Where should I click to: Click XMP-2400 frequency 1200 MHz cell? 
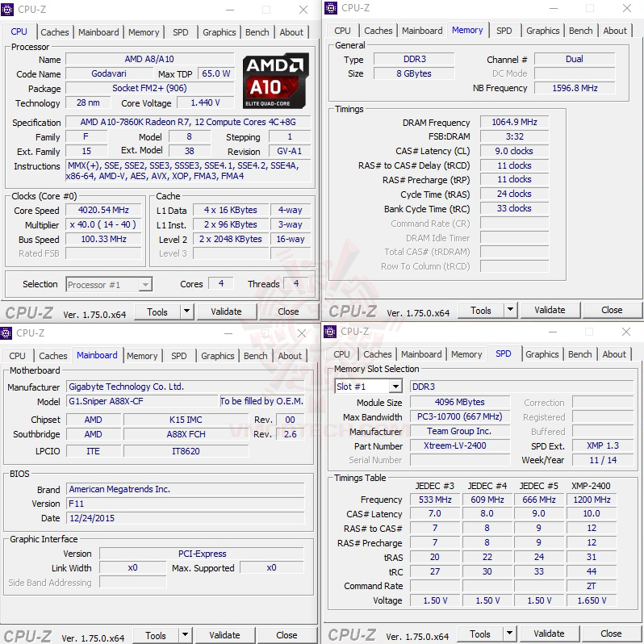[x=592, y=500]
